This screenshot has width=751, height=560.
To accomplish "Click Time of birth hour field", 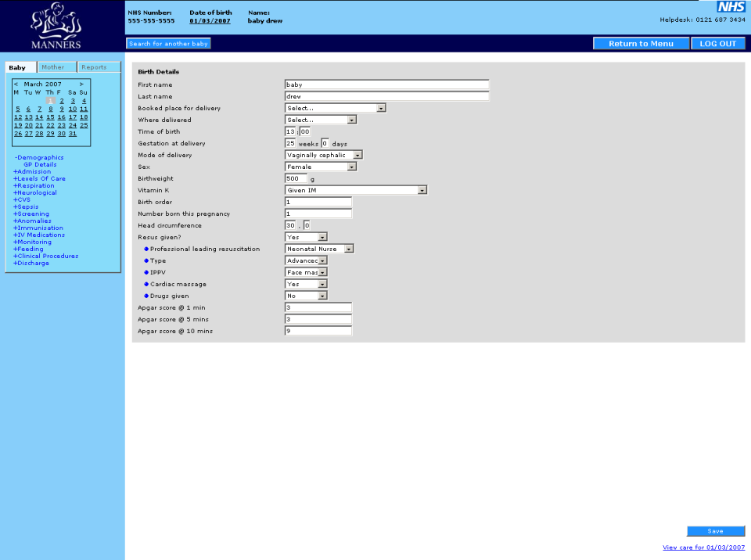I will 290,131.
